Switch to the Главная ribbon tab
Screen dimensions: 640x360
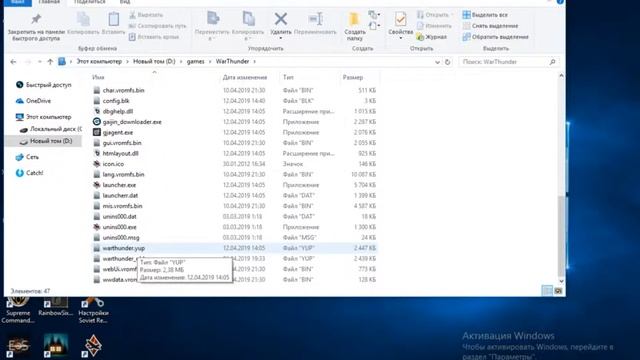pos(49,2)
